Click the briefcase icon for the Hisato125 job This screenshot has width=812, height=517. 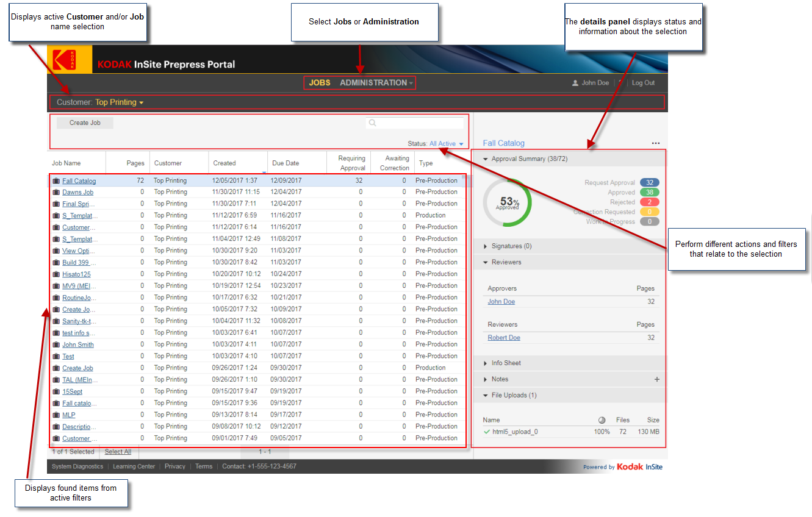(56, 274)
